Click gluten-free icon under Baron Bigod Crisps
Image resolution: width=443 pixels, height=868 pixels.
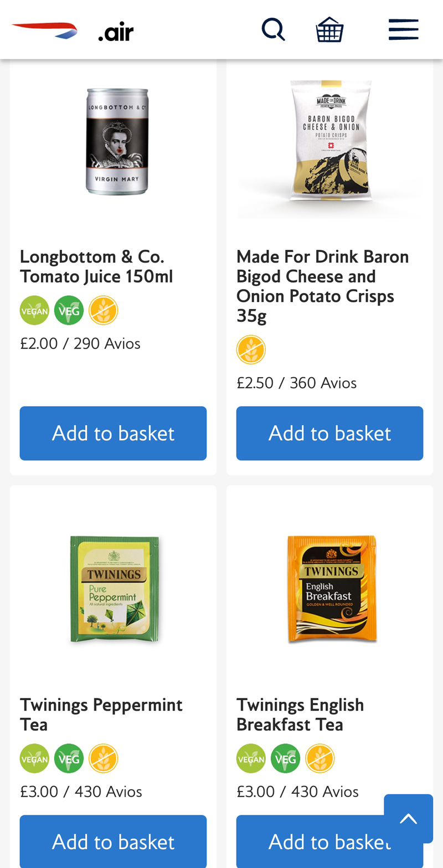pos(251,350)
